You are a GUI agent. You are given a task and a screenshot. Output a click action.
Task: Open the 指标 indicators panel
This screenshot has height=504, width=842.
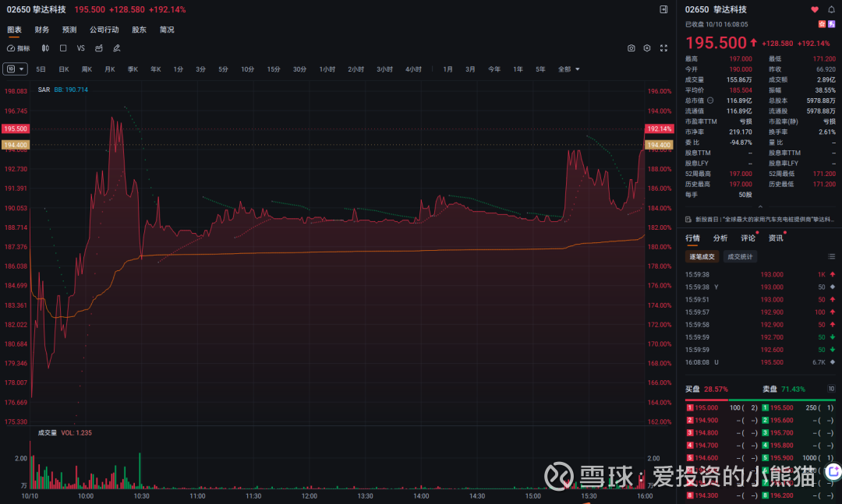[18, 48]
